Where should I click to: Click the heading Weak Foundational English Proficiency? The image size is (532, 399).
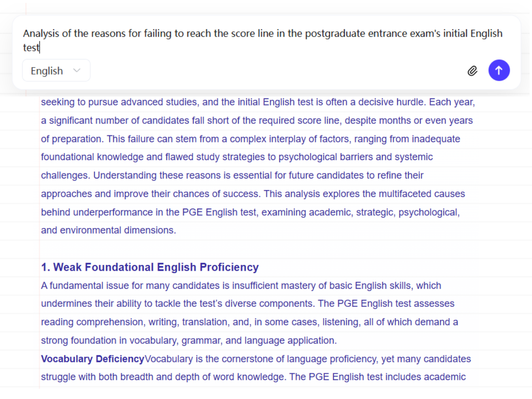coord(150,267)
